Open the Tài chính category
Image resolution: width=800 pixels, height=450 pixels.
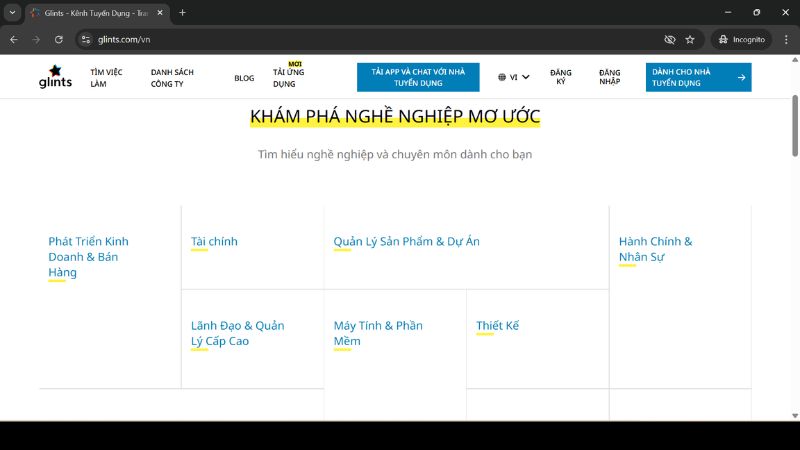pos(214,241)
